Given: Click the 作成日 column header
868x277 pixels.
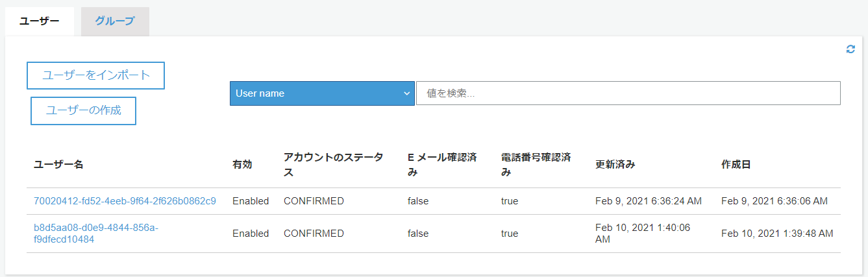Looking at the screenshot, I should coord(736,165).
